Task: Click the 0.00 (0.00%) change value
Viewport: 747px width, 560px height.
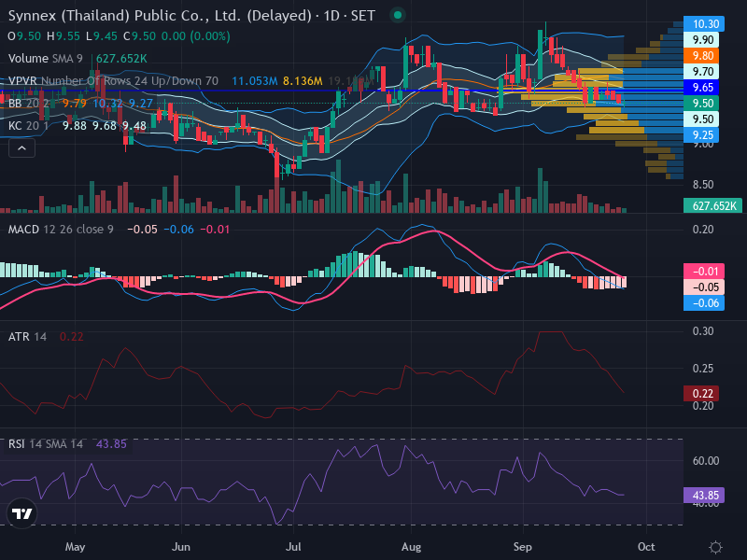Action: point(196,36)
